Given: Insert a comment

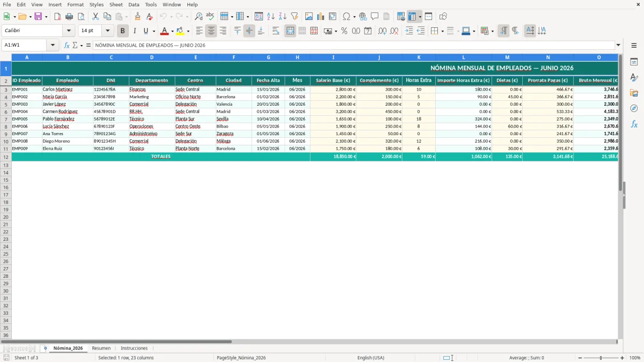Looking at the screenshot, I should 375,17.
